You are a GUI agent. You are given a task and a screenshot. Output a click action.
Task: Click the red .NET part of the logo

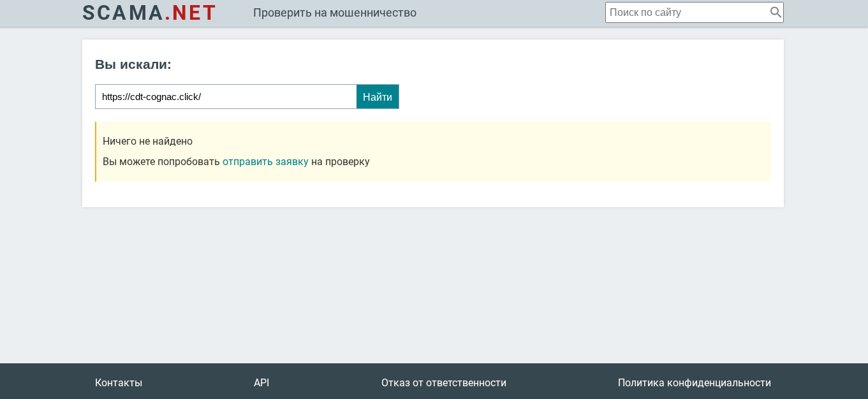tap(191, 13)
